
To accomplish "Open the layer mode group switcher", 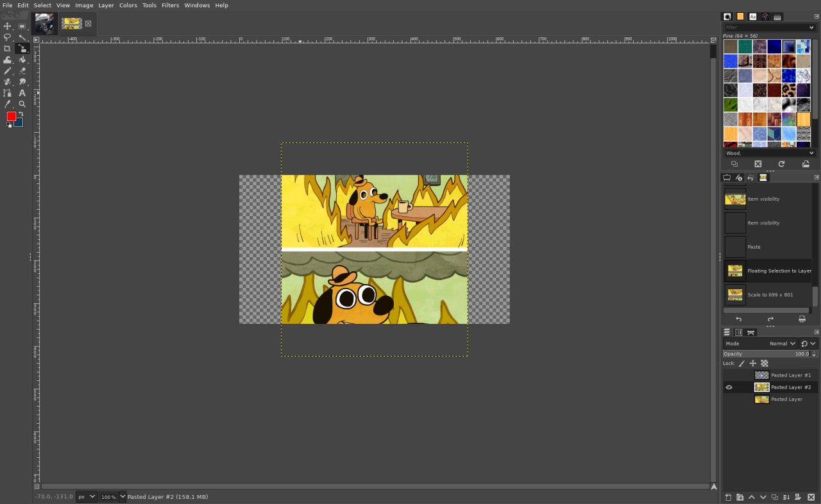I will coord(808,344).
